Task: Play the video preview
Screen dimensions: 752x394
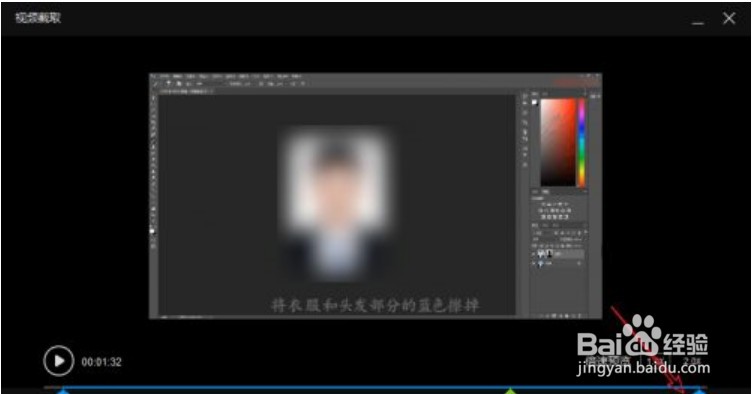Action: click(59, 361)
